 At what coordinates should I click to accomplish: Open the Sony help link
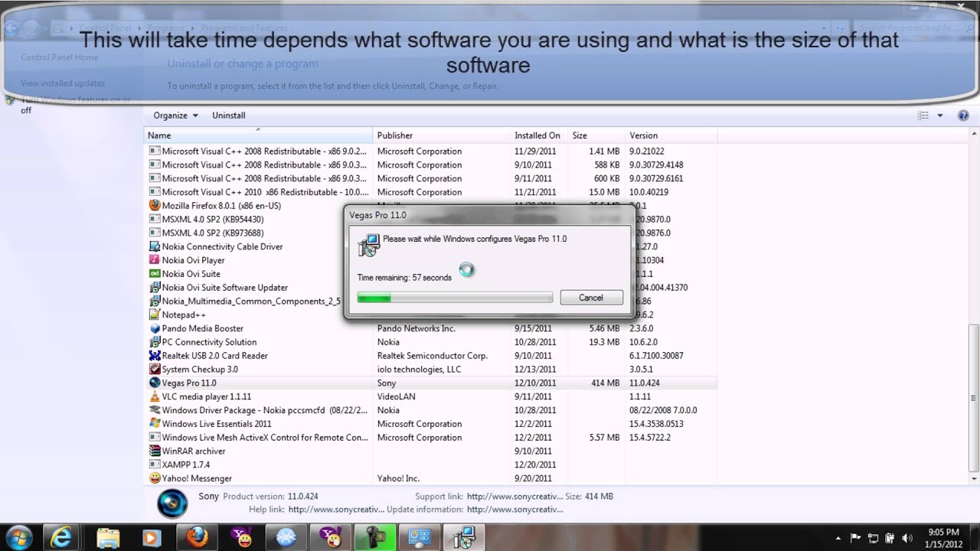click(x=336, y=509)
